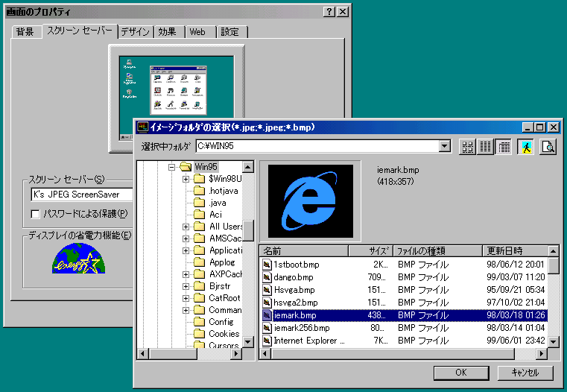567x392 pixels.
Task: Click the iemark.bmp file icon
Action: (267, 315)
